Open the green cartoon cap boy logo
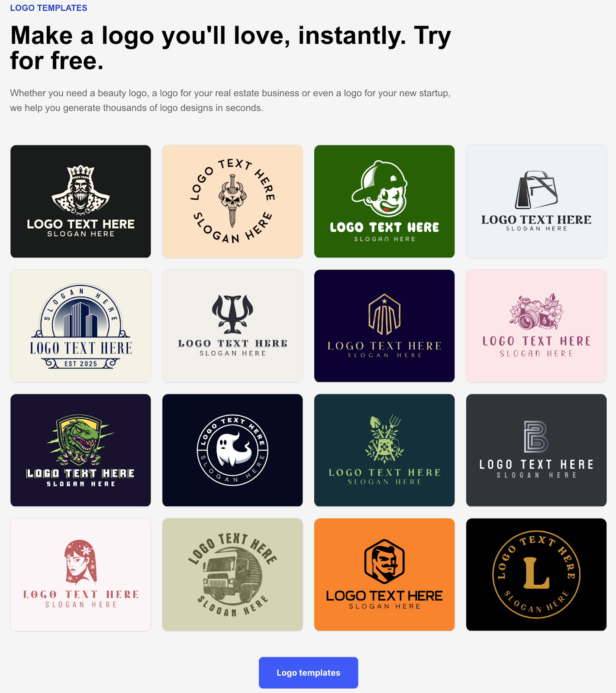 (384, 201)
